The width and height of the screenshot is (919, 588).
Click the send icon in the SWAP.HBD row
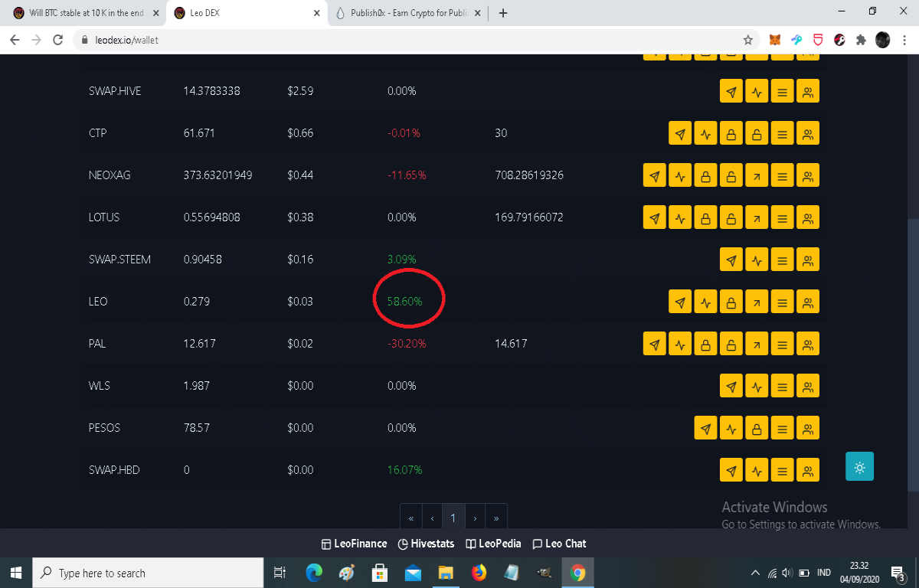pos(731,470)
